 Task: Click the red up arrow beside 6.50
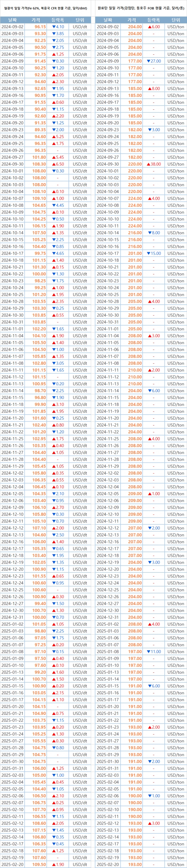(54, 164)
